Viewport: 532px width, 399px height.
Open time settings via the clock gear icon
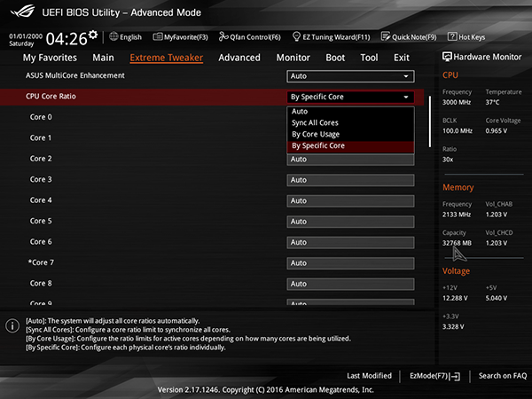93,35
